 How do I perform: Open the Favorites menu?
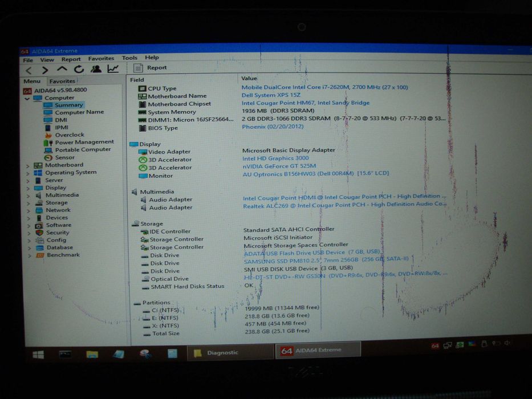(101, 58)
